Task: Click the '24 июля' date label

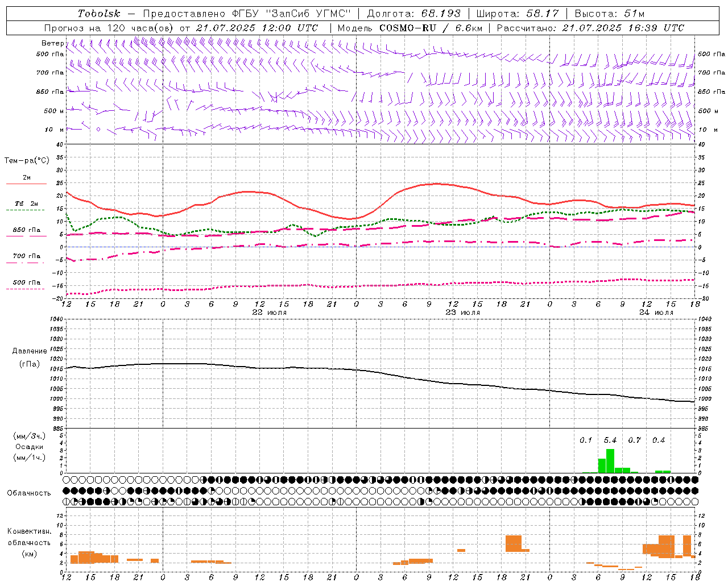Action: pos(656,313)
